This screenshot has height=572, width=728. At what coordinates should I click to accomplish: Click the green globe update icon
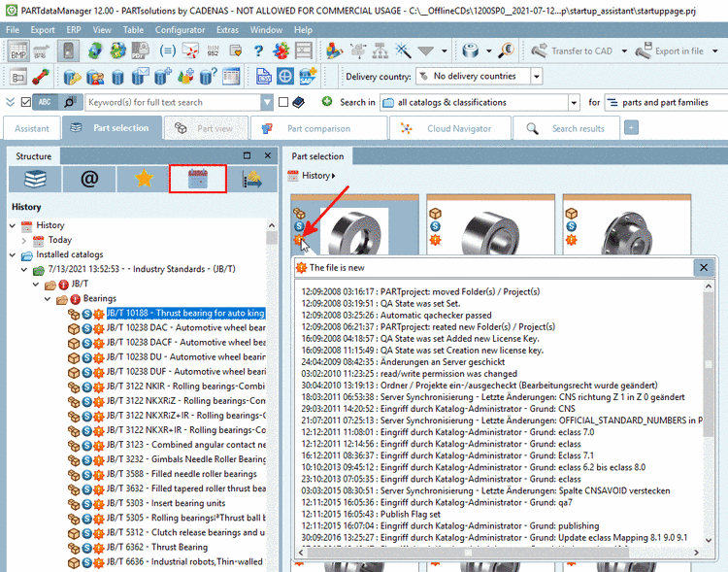95,50
